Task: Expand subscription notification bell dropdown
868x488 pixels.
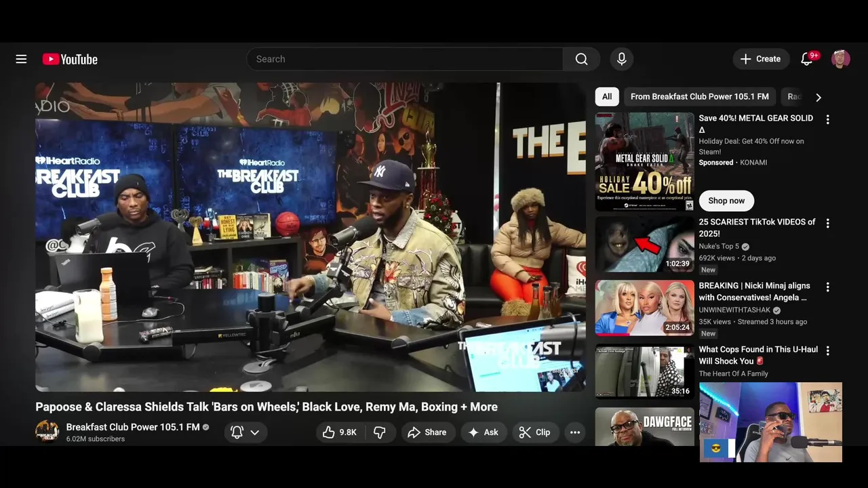Action: 245,432
